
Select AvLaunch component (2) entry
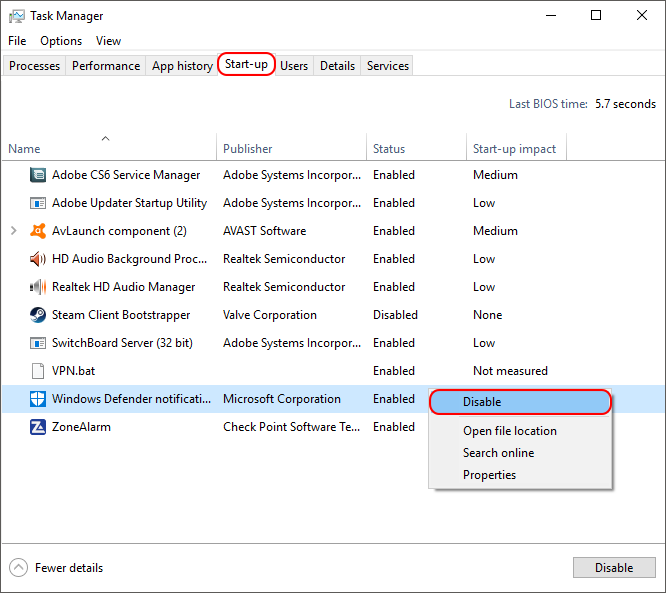333,231
